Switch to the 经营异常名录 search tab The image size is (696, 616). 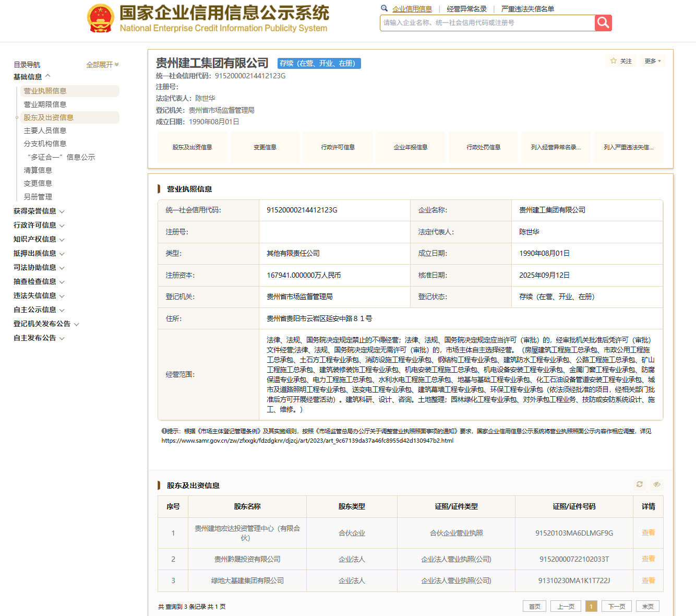coord(466,9)
